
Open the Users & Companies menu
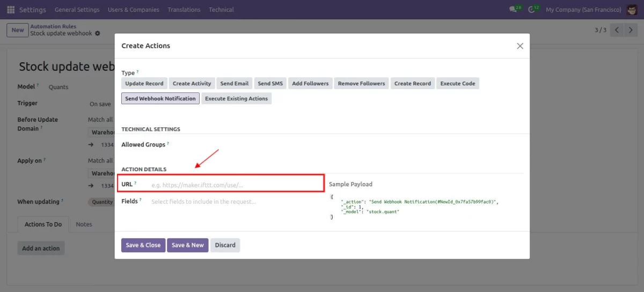pos(133,10)
